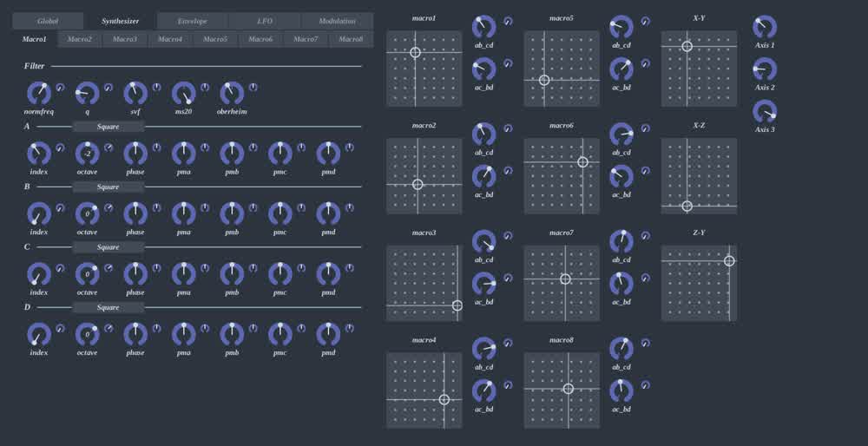Screen dimensions: 868x446
Task: Click the filter q knob
Action: (87, 94)
